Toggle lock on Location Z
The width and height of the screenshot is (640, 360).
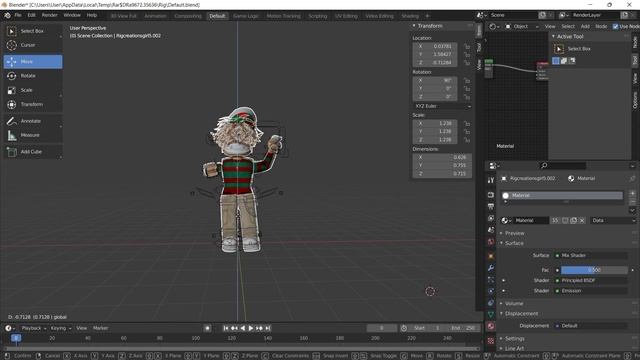click(x=467, y=63)
